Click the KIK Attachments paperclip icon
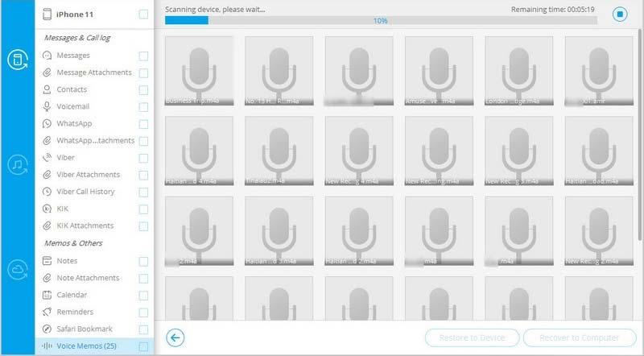Viewport: 644px width, 356px height. [x=47, y=226]
